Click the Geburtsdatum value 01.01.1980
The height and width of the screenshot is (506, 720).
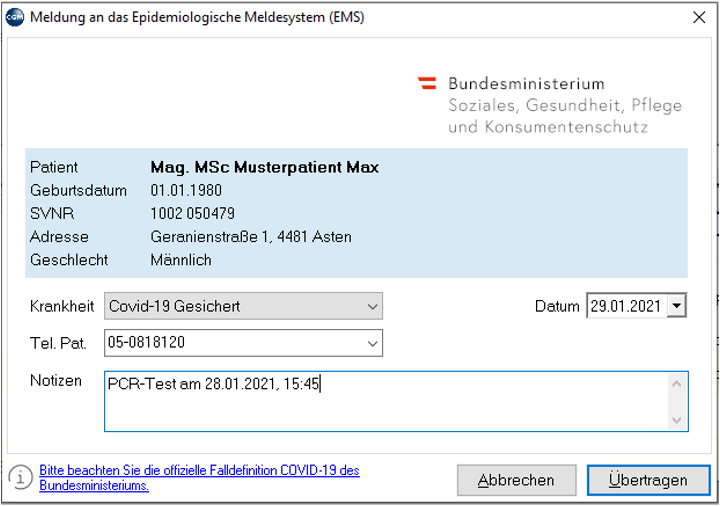point(186,190)
